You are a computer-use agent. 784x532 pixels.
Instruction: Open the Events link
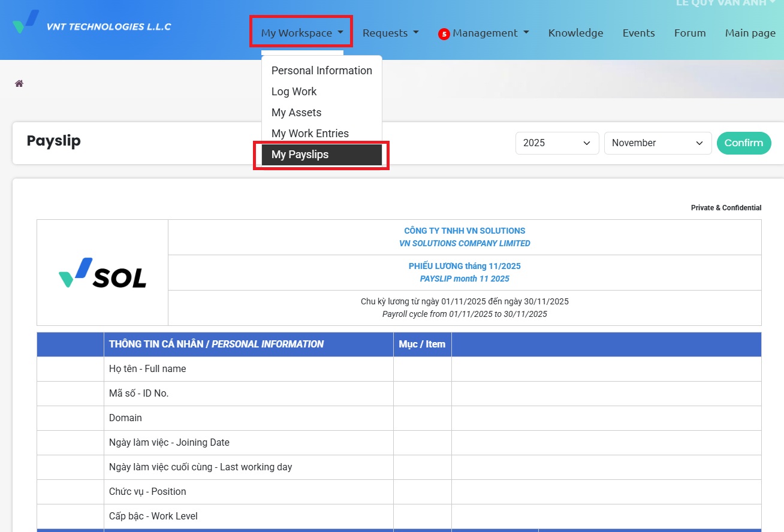click(638, 33)
